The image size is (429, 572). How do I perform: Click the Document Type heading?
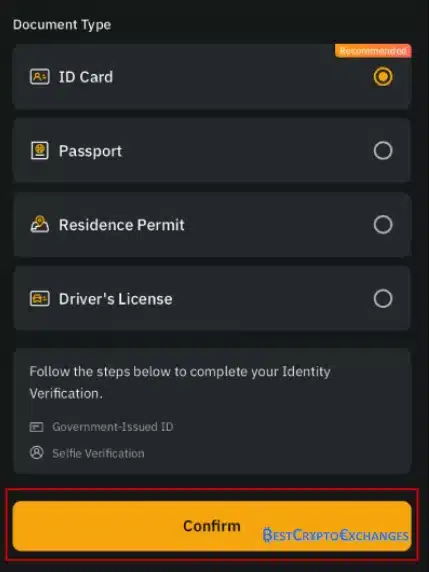[x=62, y=25]
